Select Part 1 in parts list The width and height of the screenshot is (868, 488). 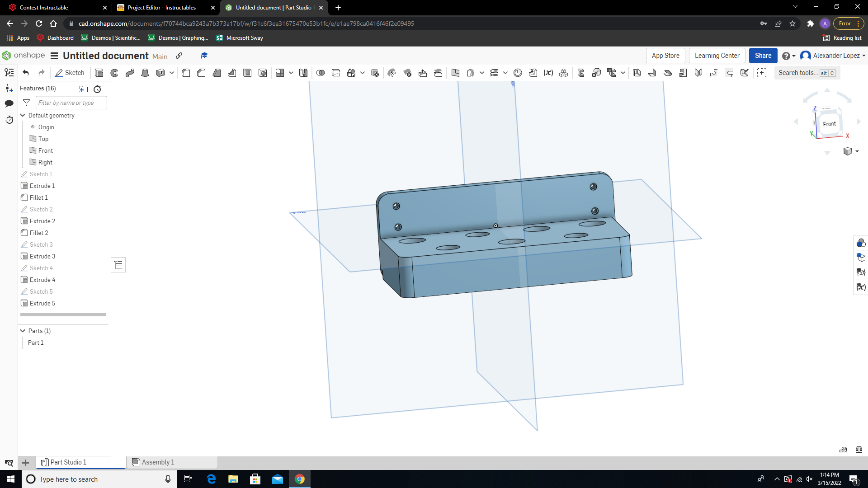[x=36, y=343]
